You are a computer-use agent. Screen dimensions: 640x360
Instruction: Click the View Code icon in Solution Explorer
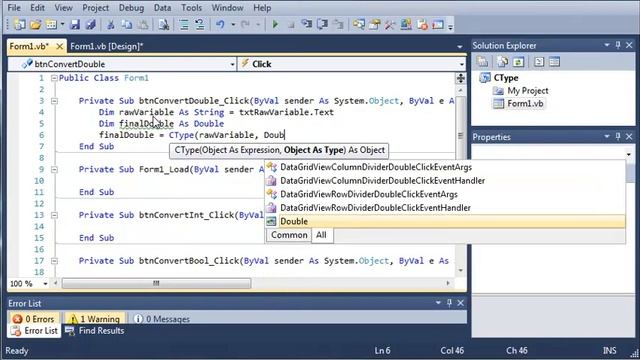coord(539,62)
